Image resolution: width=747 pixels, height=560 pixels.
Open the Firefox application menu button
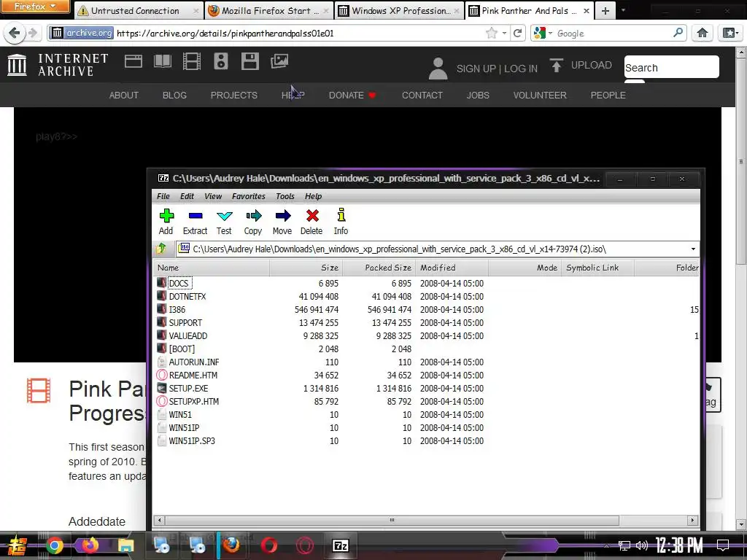(x=35, y=7)
